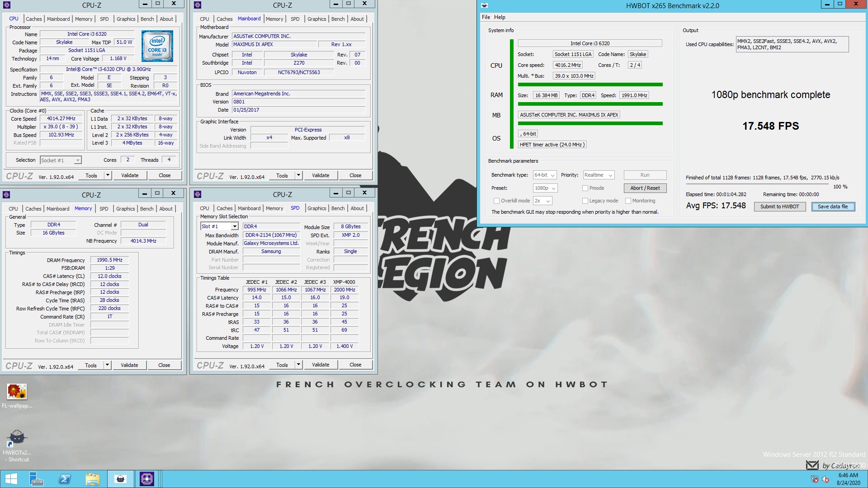Click the green RAM status bar
Image resolution: width=868 pixels, height=488 pixels.
(590, 104)
